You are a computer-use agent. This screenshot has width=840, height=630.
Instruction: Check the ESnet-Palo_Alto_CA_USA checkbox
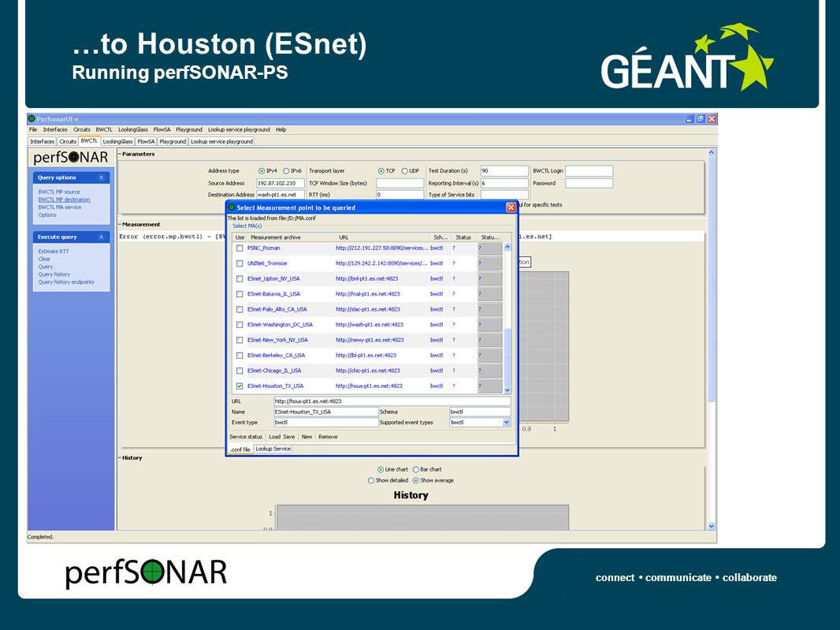click(x=240, y=309)
